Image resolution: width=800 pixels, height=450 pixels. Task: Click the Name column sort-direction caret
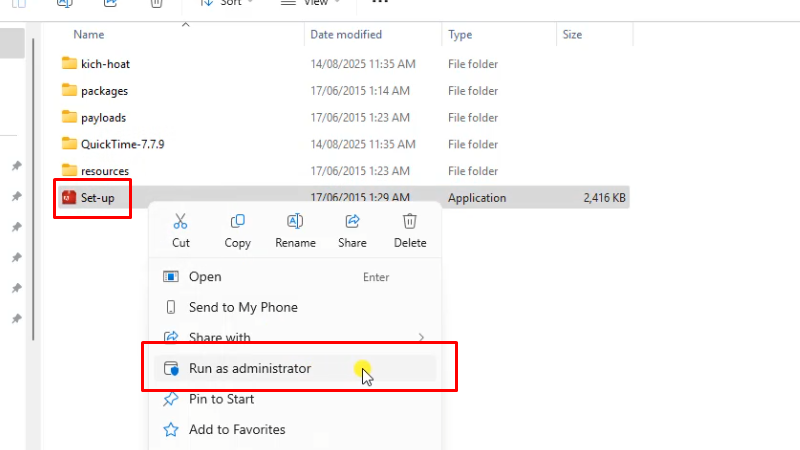pos(186,24)
